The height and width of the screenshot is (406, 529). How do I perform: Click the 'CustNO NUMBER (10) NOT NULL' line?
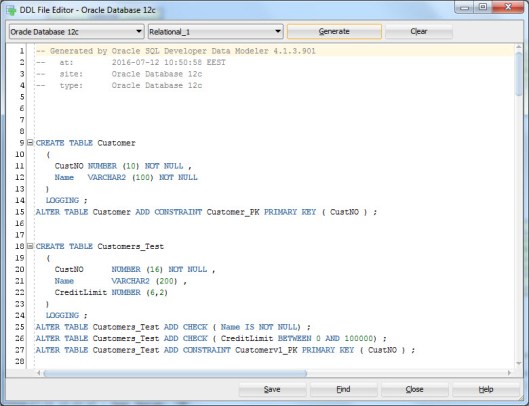coord(123,166)
